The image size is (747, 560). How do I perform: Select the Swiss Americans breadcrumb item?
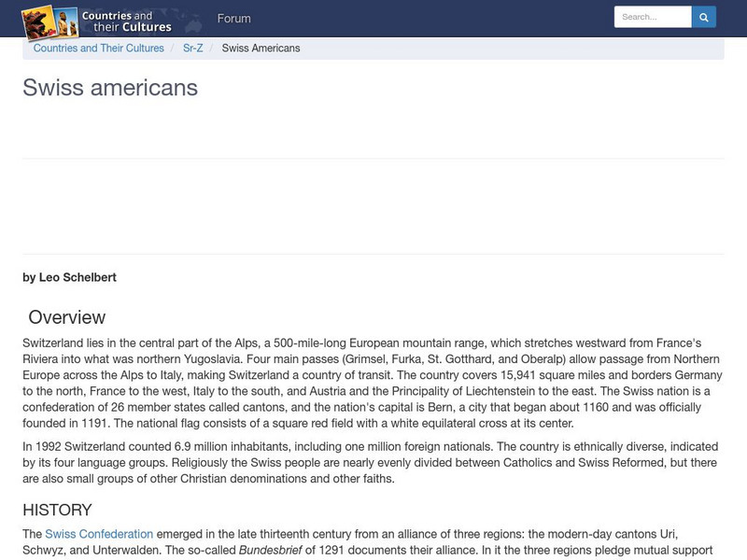tap(261, 49)
